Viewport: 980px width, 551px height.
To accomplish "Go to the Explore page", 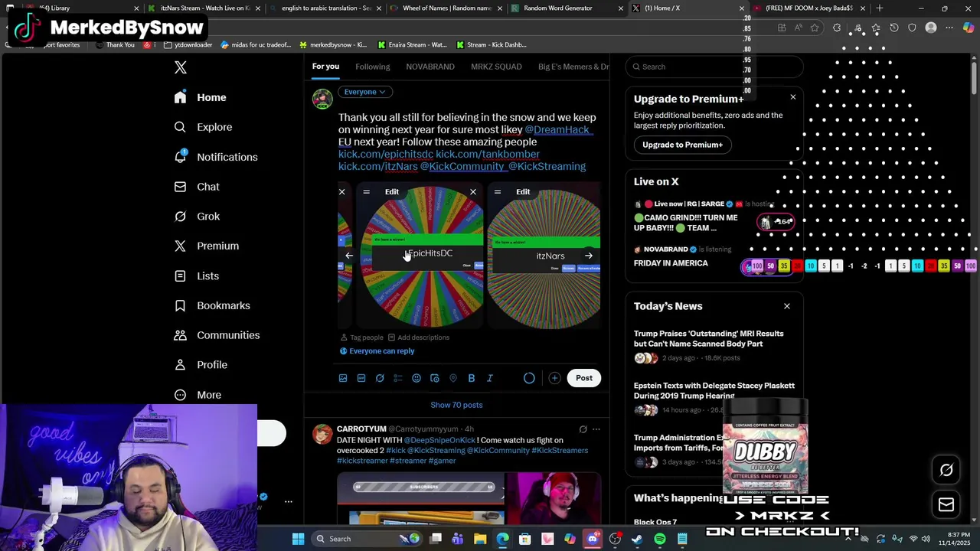I will coord(203,127).
